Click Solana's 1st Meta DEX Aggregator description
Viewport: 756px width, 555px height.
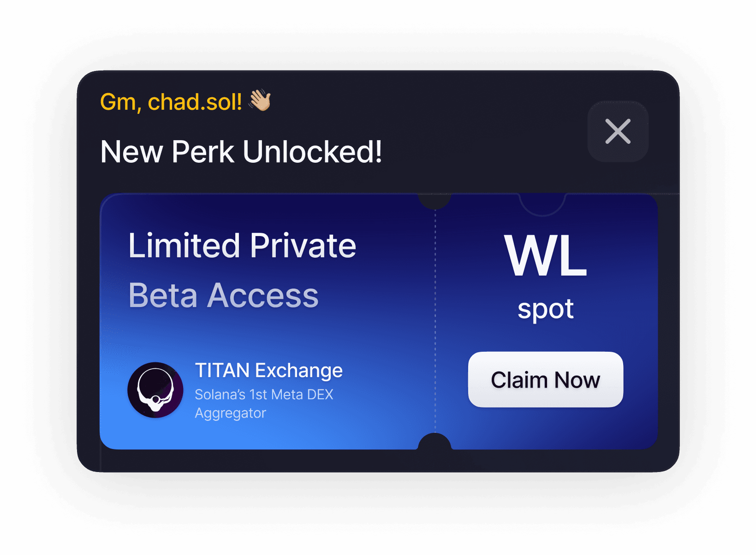[264, 404]
